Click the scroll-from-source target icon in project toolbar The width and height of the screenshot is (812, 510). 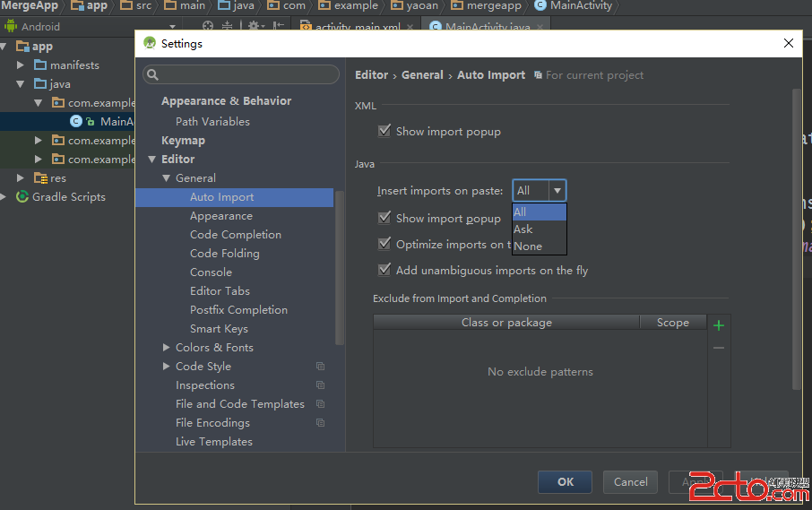coord(208,26)
